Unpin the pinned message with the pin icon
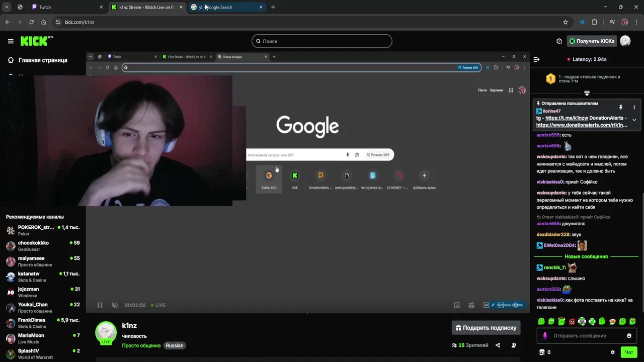 coord(620,107)
